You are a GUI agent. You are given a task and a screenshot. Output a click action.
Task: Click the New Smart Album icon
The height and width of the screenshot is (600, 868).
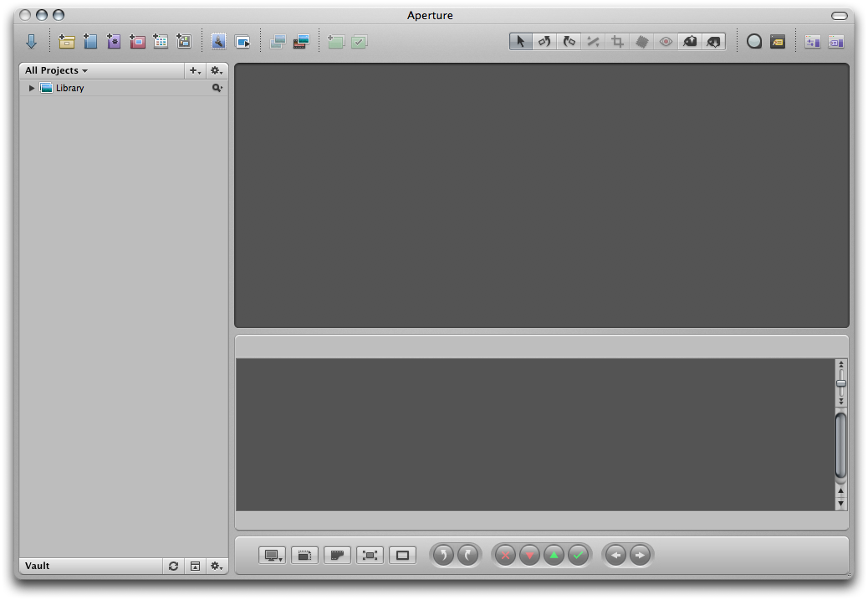point(114,41)
